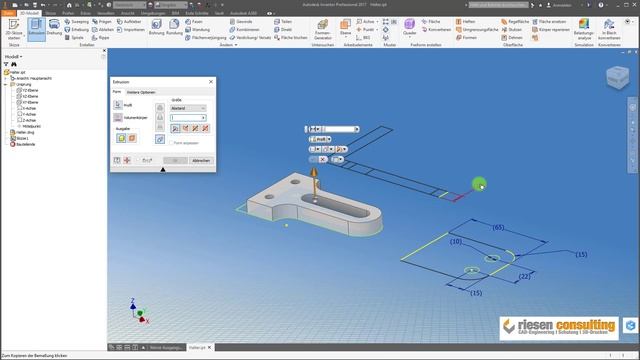Choose the Spirale coil tool
Screen dimensions: 640x360
point(74,38)
